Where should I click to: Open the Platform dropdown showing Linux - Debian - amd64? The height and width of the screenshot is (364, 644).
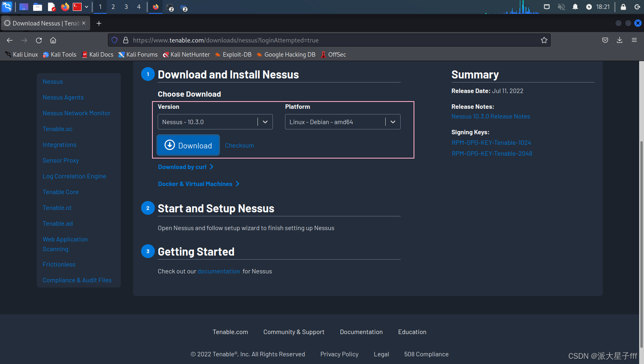[x=343, y=122]
